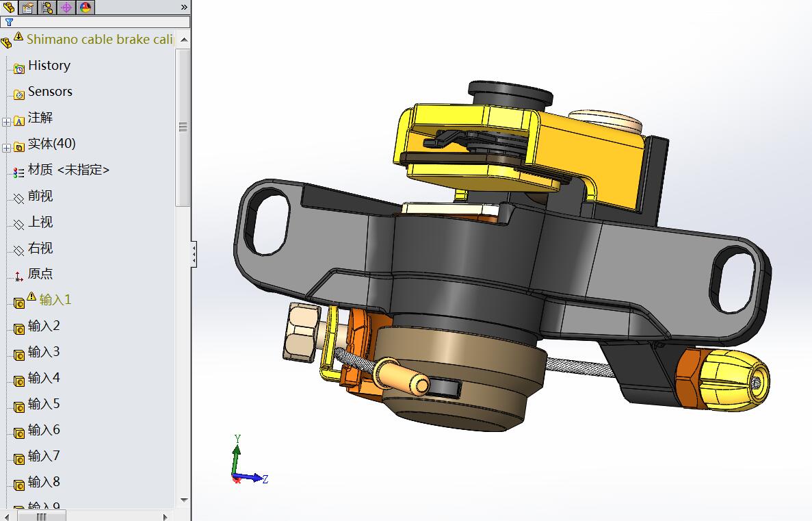Image resolution: width=812 pixels, height=521 pixels.
Task: Click the feature tree scroll-down arrow
Action: (x=184, y=500)
